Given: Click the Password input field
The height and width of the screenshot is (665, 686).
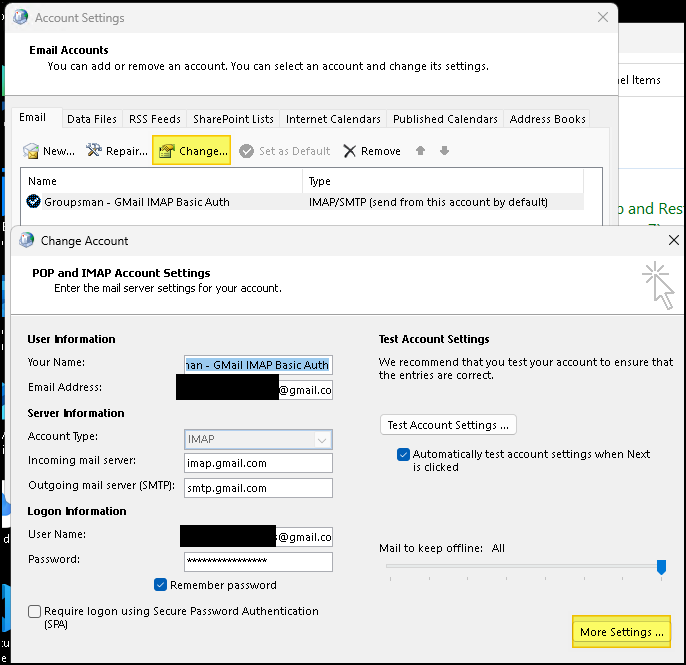Looking at the screenshot, I should (258, 562).
